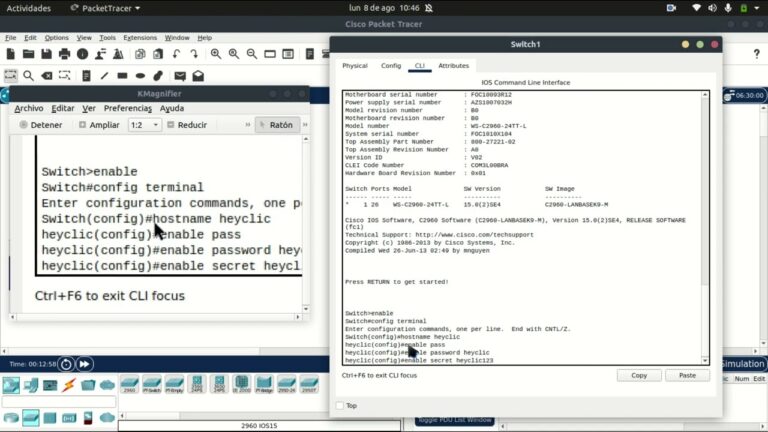Open the Preferencias menu in KMagnifier
The image size is (768, 432).
click(127, 108)
